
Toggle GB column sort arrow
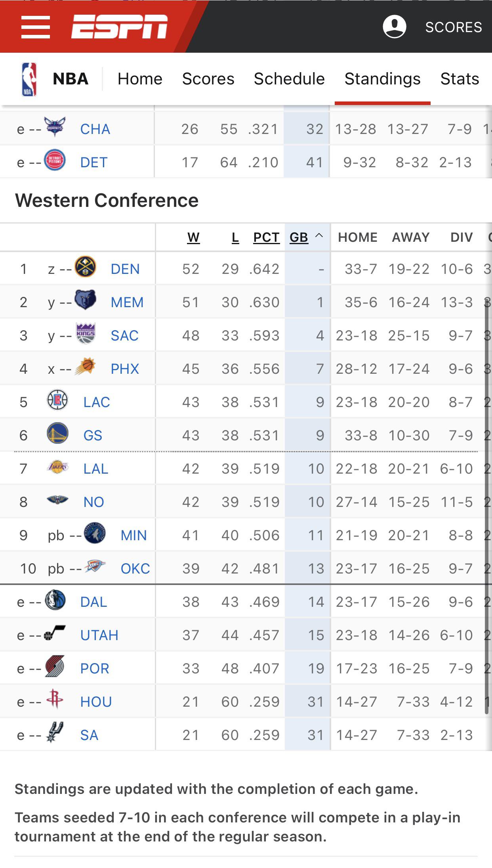319,236
